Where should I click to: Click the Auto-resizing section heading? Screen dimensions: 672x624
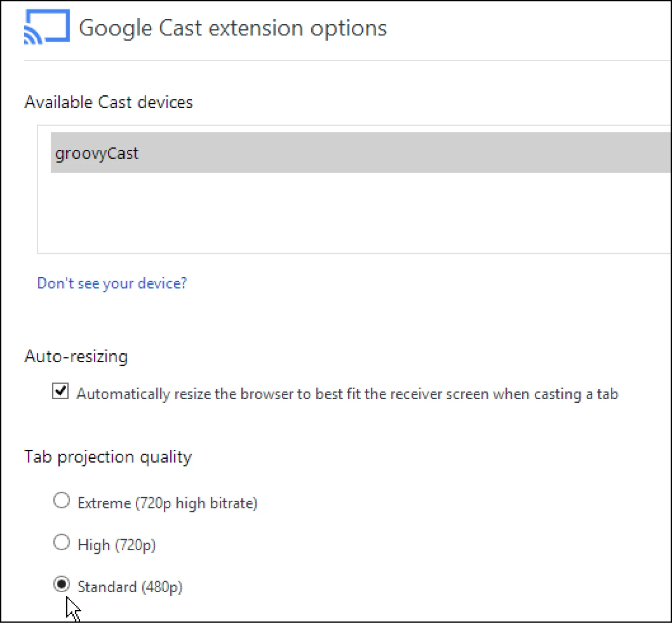(x=76, y=356)
